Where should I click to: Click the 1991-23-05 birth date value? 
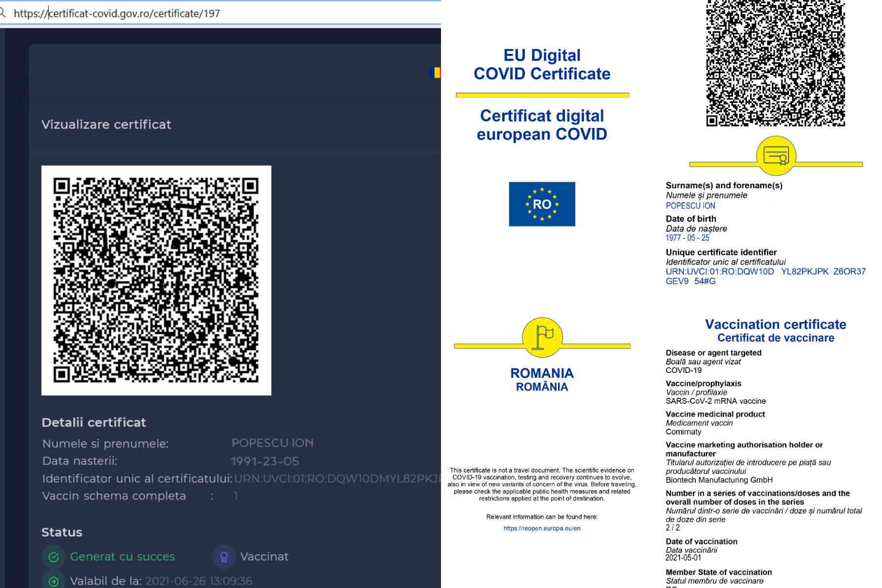265,461
